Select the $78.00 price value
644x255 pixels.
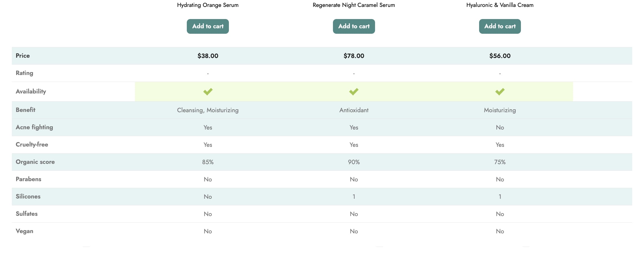[354, 56]
